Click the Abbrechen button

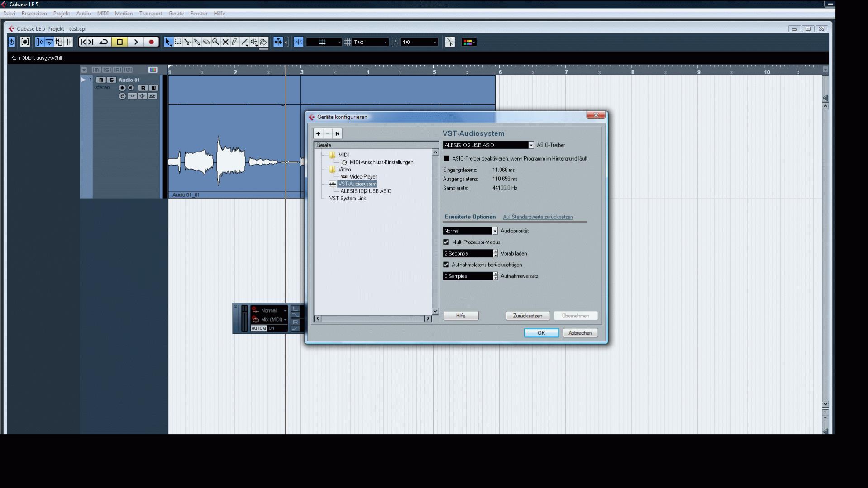pyautogui.click(x=580, y=333)
